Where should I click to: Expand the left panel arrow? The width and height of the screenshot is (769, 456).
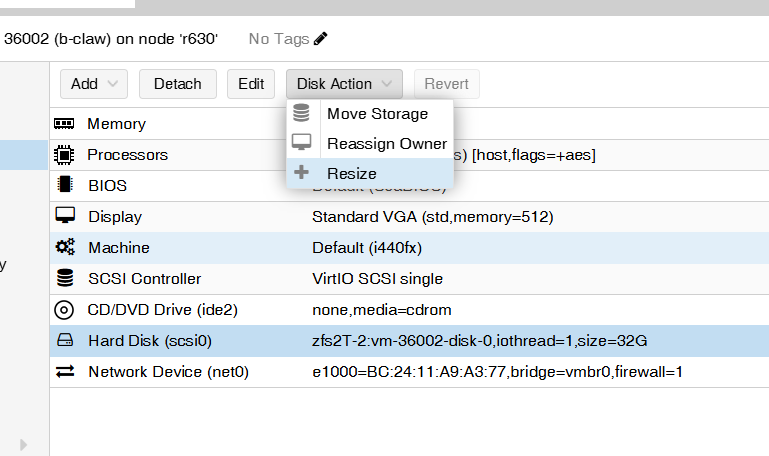pyautogui.click(x=24, y=443)
